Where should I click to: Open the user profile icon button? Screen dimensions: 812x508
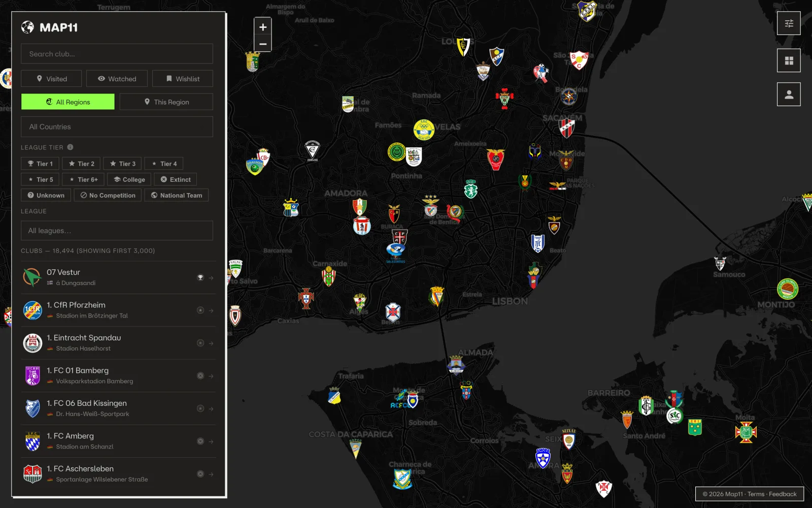coord(789,94)
